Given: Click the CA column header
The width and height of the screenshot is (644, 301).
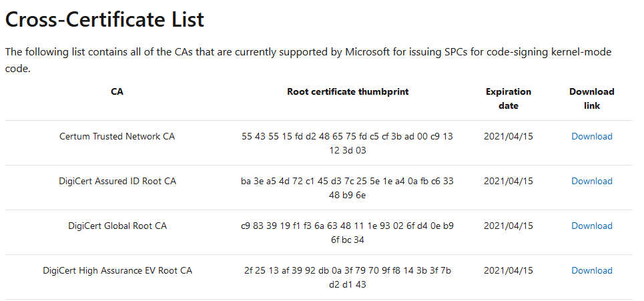Looking at the screenshot, I should tap(117, 91).
